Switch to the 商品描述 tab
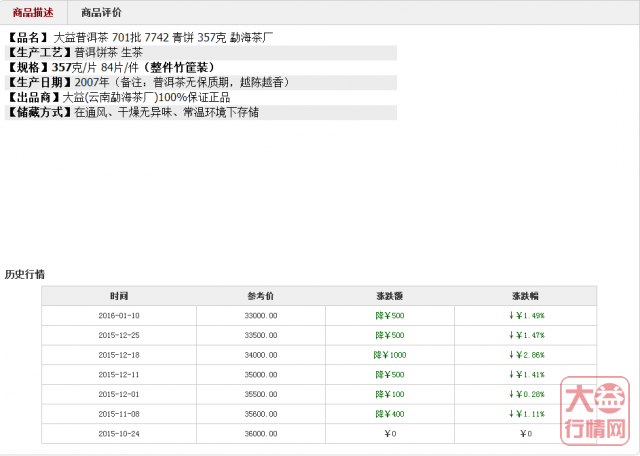 [x=33, y=13]
